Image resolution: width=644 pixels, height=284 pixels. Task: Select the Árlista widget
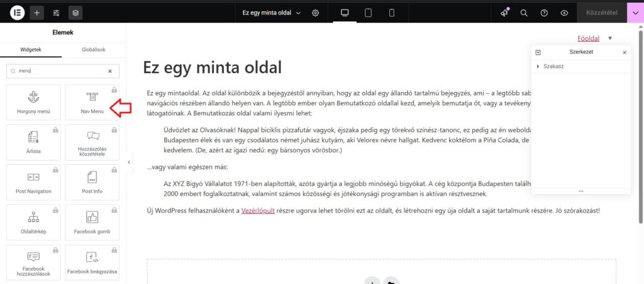point(34,142)
